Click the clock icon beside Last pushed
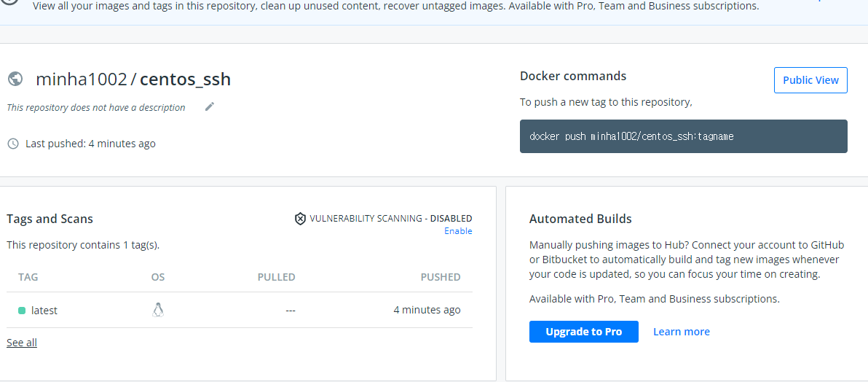 tap(12, 144)
